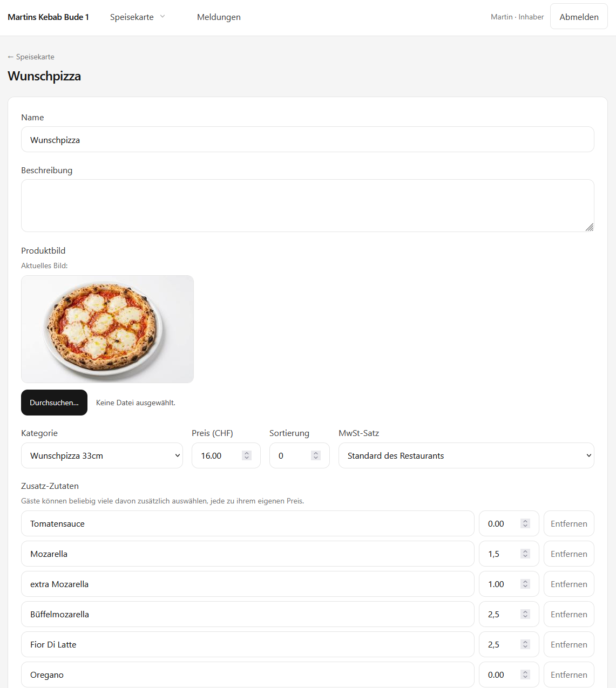Screen dimensions: 616x688
Task: Click the Produktbild label
Action: [x=43, y=250]
